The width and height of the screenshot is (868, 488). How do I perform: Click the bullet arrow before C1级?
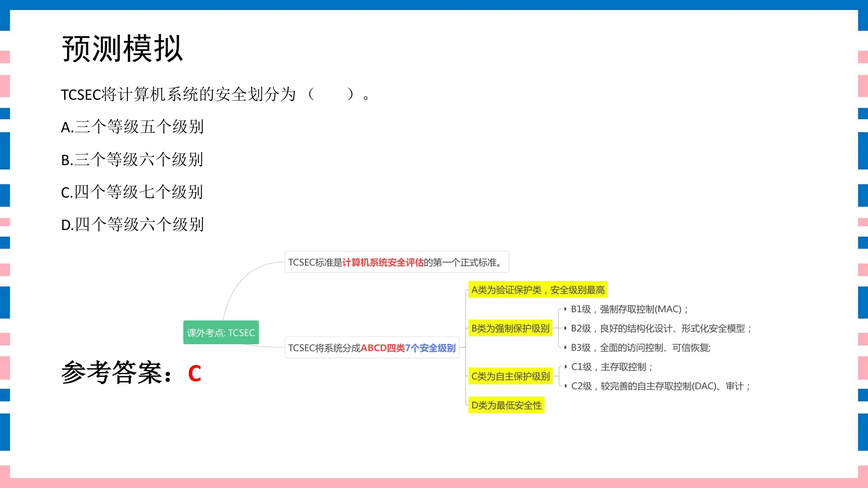pos(566,367)
